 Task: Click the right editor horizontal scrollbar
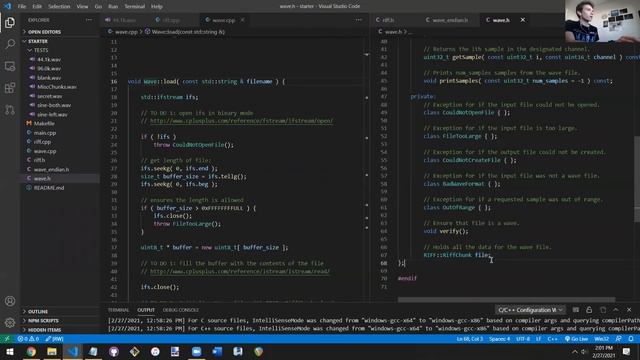pos(506,300)
